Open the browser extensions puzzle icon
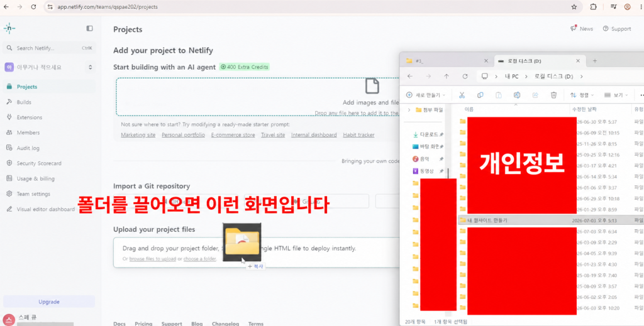The image size is (644, 326). tap(594, 7)
